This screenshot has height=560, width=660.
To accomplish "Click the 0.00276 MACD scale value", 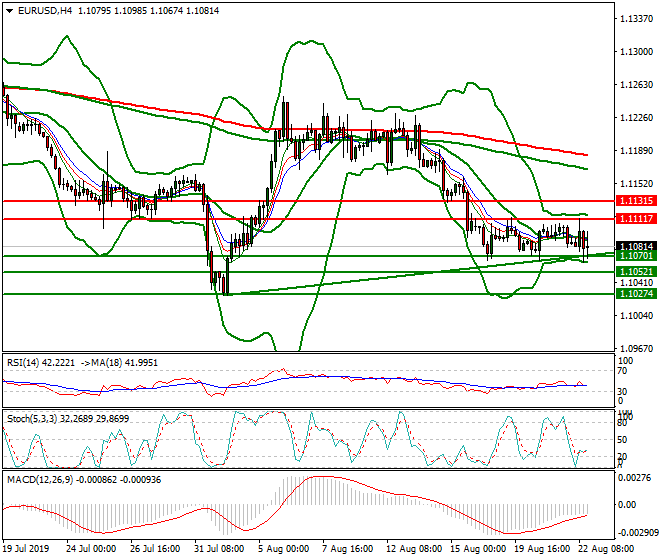I will pyautogui.click(x=634, y=478).
